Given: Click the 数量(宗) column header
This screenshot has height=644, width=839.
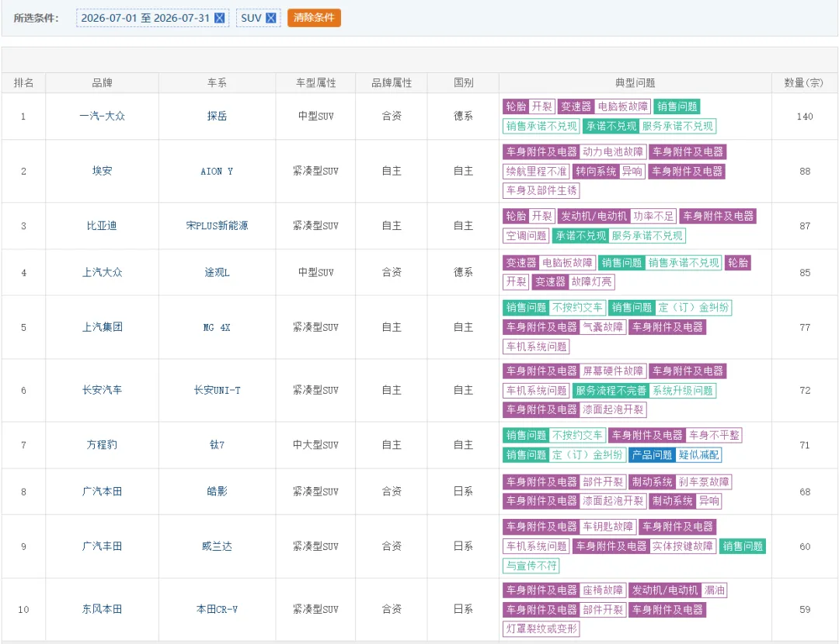Looking at the screenshot, I should pyautogui.click(x=804, y=83).
